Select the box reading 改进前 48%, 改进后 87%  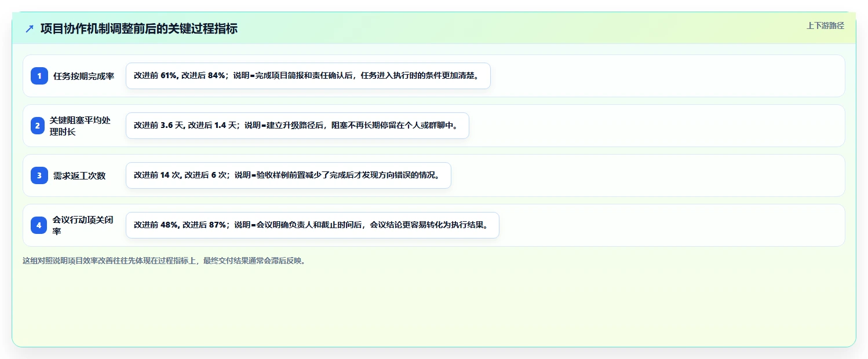312,225
